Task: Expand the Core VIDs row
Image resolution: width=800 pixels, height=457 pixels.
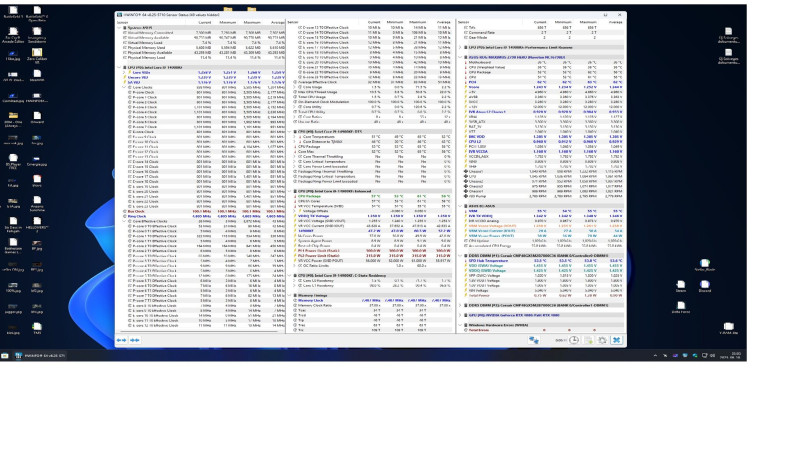Action: pos(123,72)
